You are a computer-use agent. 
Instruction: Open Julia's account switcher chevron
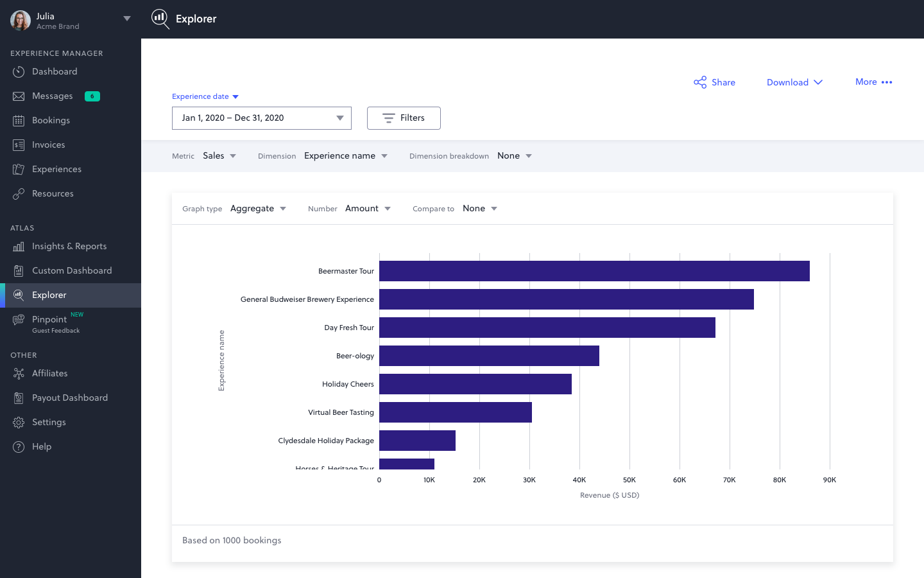(127, 18)
